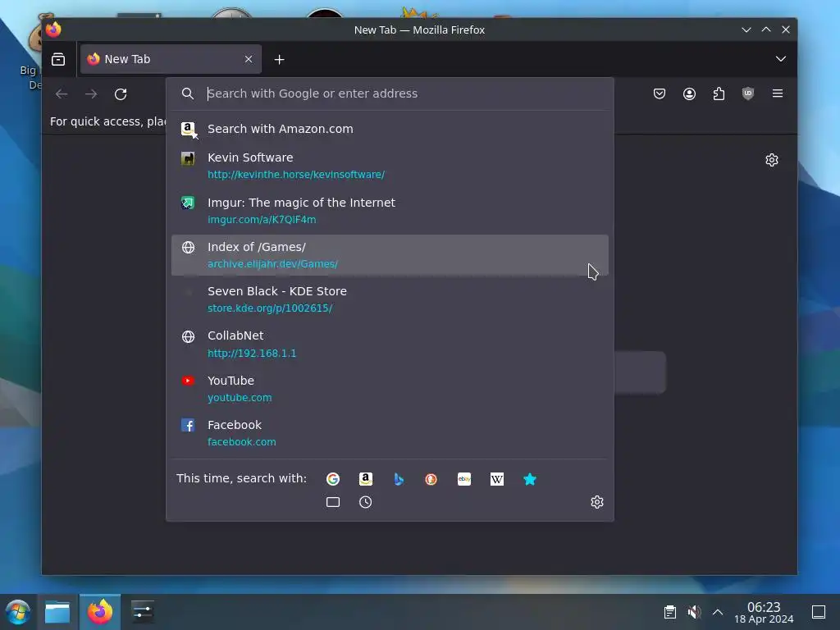Viewport: 840px width, 630px height.
Task: Choose Search with Amazon.com suggestion
Action: click(390, 129)
